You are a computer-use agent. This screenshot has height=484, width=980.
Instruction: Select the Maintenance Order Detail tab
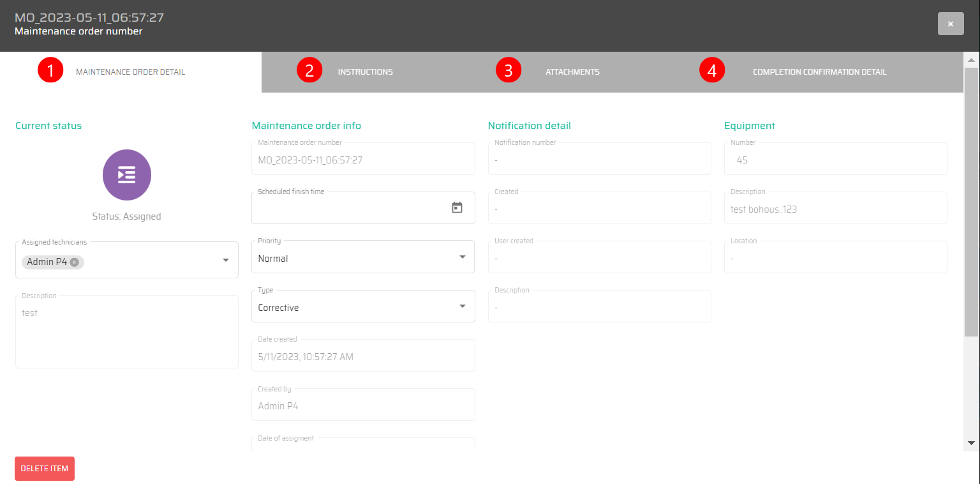[x=130, y=72]
